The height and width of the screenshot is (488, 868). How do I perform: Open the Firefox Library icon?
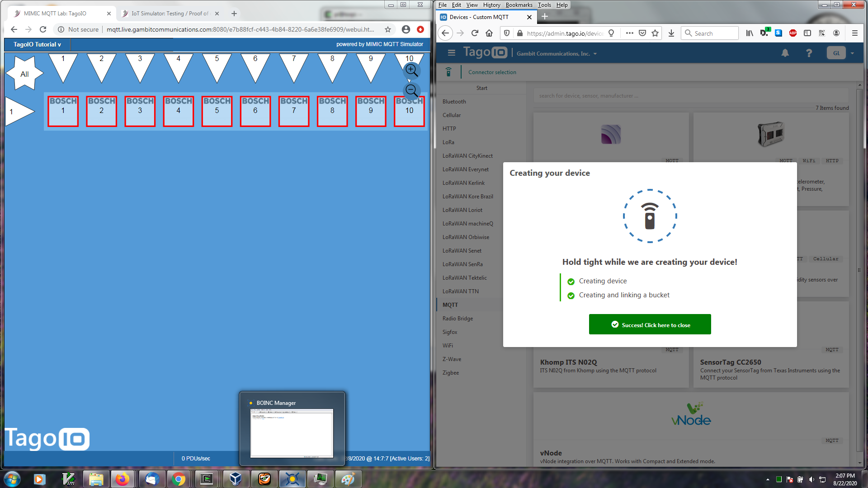tap(750, 33)
